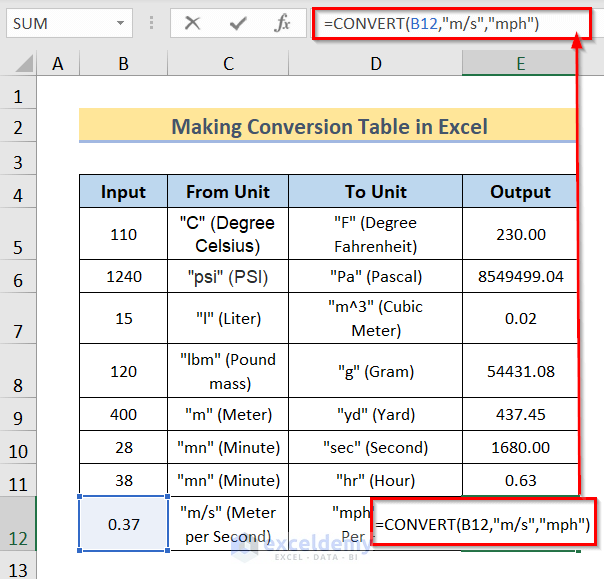Screen dimensions: 604x579
Task: Select row 4 header
Action: pos(18,192)
